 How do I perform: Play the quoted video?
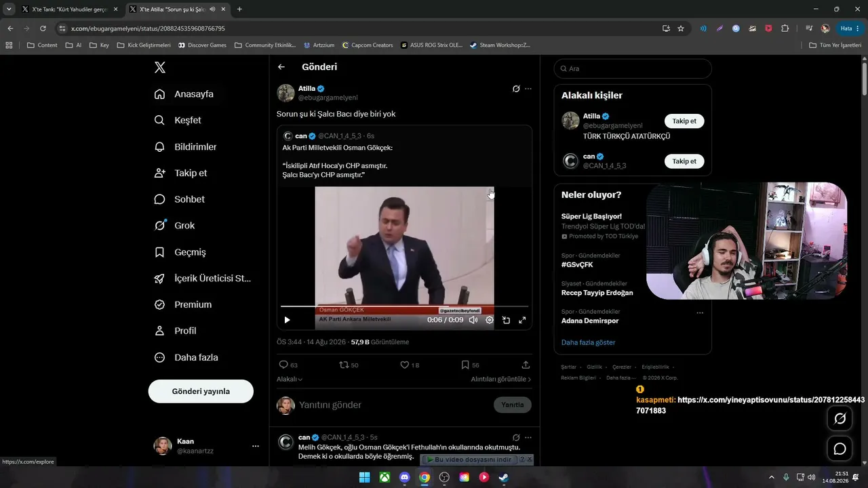click(287, 320)
